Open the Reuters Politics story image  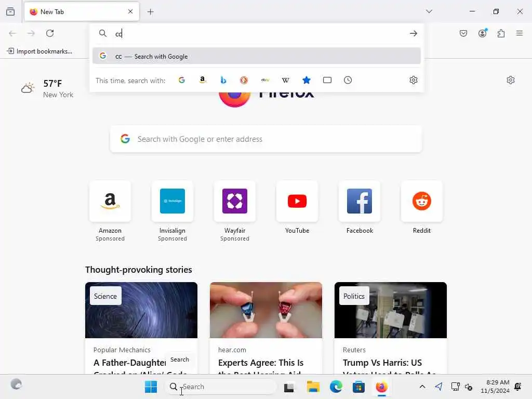(391, 310)
